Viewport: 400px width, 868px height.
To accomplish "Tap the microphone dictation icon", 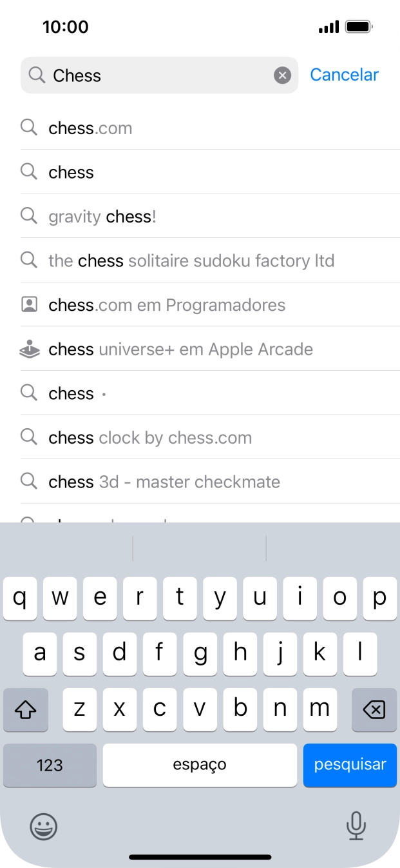I will pos(356,826).
